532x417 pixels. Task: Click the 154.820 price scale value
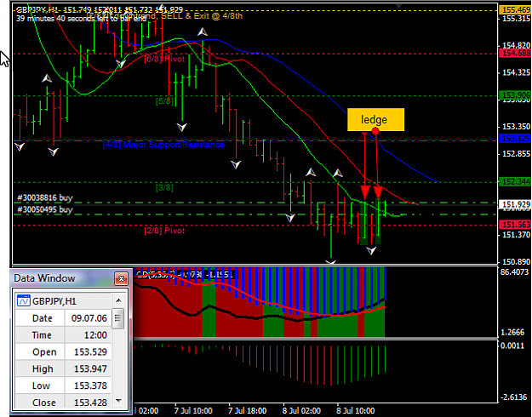[516, 45]
